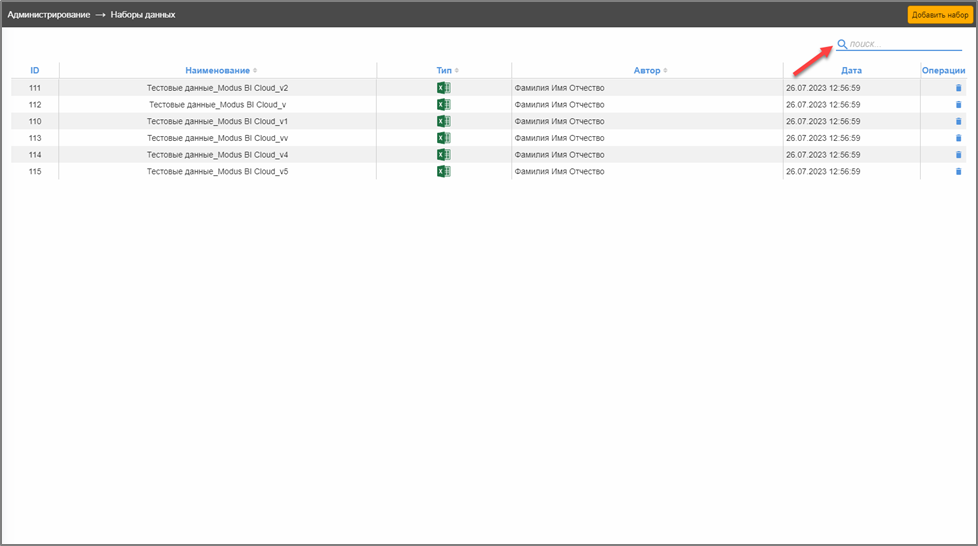
Task: Select row Тестовые данные_Modus BI Cloud_v4
Action: 217,155
